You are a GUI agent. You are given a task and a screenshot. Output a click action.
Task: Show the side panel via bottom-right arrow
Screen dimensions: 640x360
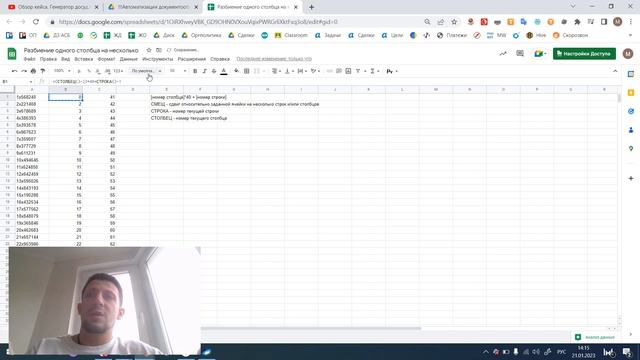click(x=631, y=334)
